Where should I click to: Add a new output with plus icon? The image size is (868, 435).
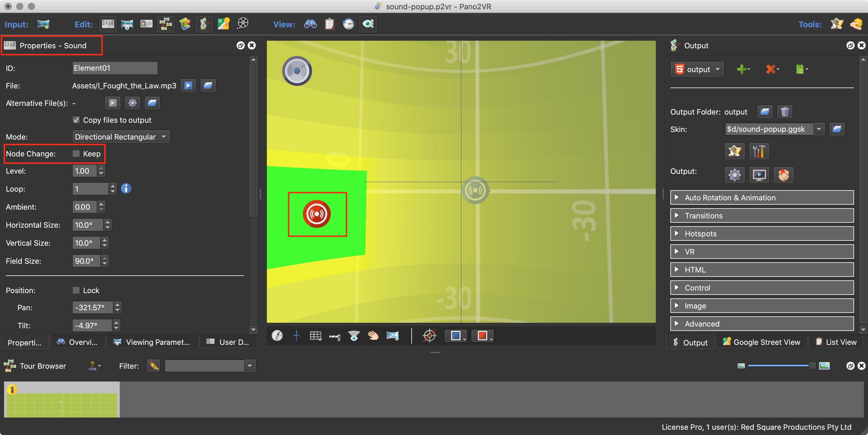coord(743,69)
